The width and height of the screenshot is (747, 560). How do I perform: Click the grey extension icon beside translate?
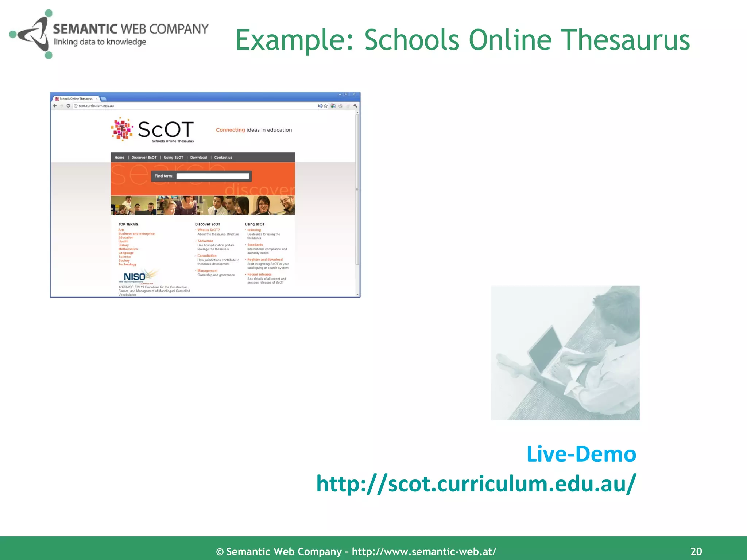pyautogui.click(x=340, y=106)
